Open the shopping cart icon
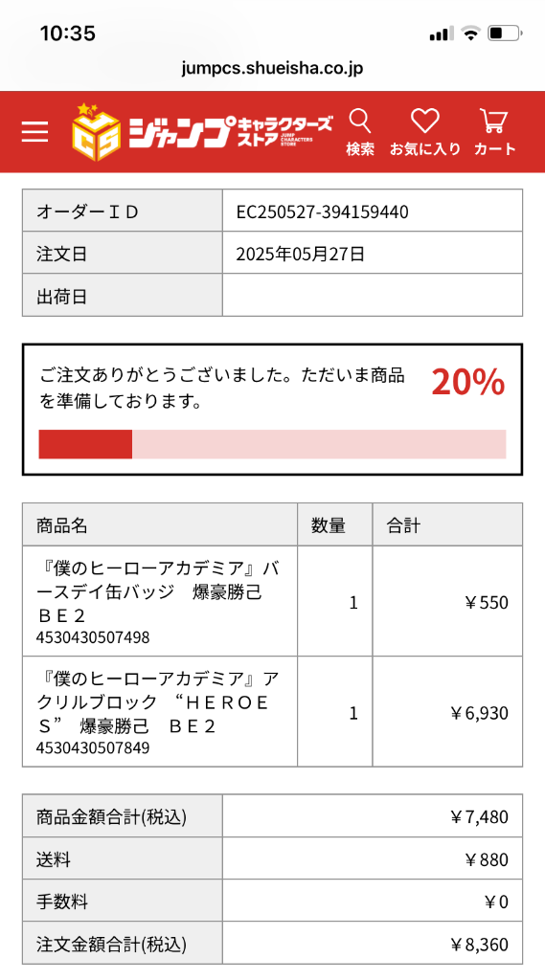The height and width of the screenshot is (980, 545). pyautogui.click(x=493, y=121)
